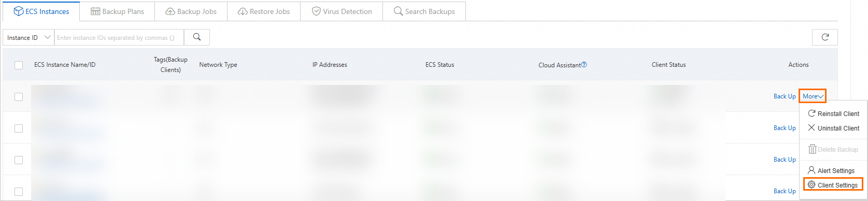Image resolution: width=868 pixels, height=201 pixels.
Task: Click the Cloud Assistant help icon
Action: [584, 65]
